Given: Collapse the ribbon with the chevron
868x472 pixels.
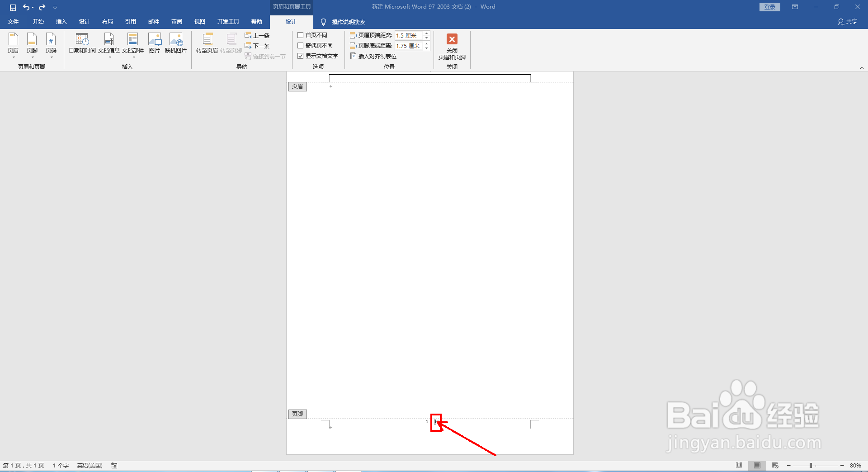Looking at the screenshot, I should (x=862, y=67).
